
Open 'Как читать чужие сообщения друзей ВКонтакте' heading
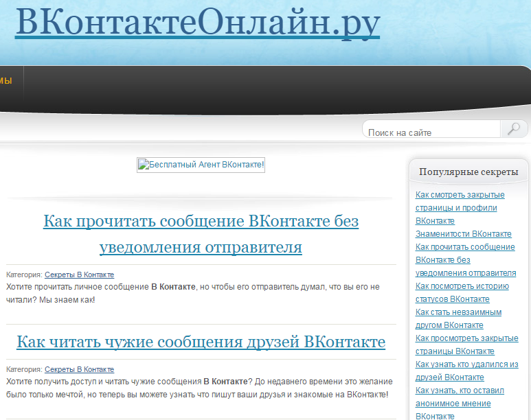pos(201,342)
